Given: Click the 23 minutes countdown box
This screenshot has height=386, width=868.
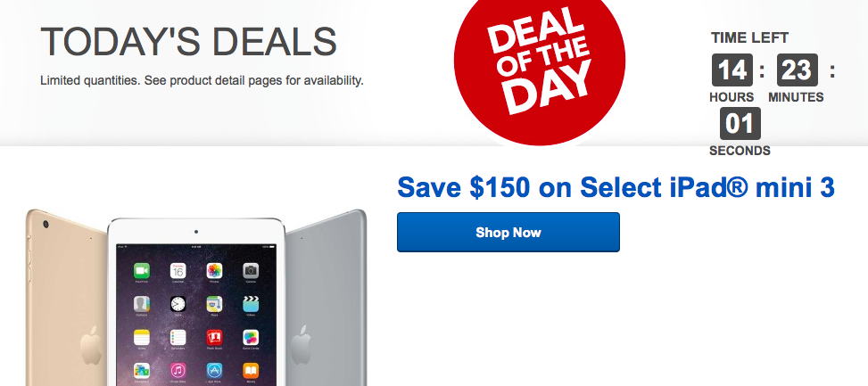Looking at the screenshot, I should pos(798,70).
